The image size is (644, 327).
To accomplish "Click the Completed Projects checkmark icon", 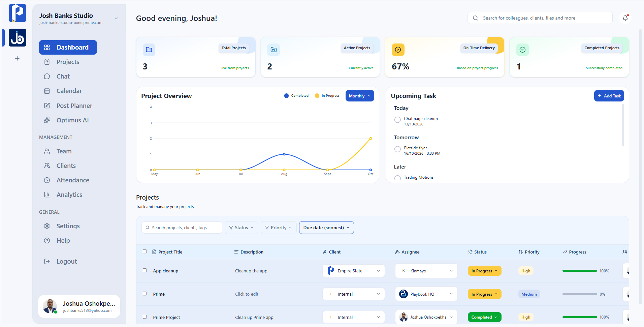I will [x=522, y=50].
